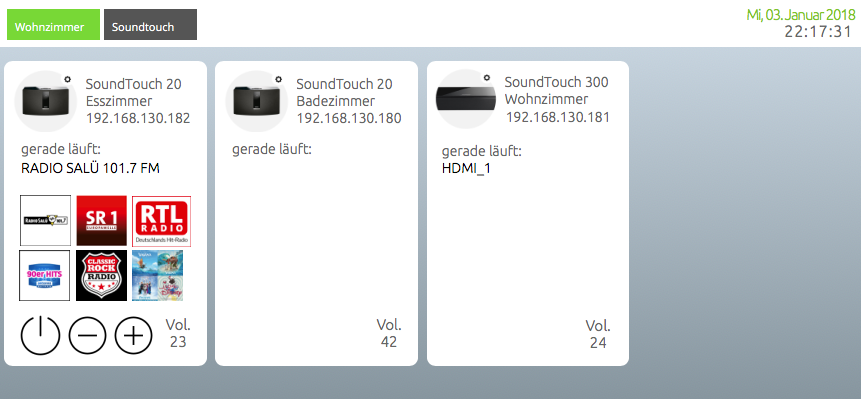Click the SoundTouch 300 soundbar image
861x399 pixels.
pos(466,98)
